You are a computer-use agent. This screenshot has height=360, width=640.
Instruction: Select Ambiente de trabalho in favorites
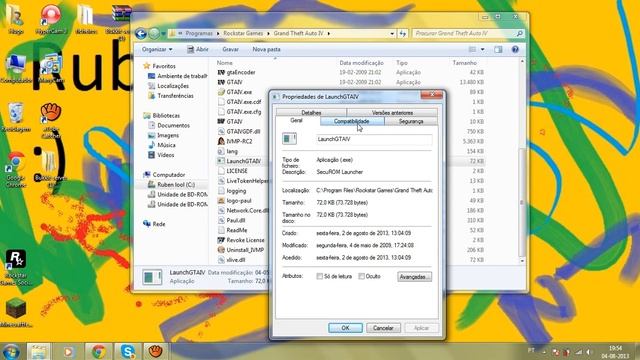point(177,76)
